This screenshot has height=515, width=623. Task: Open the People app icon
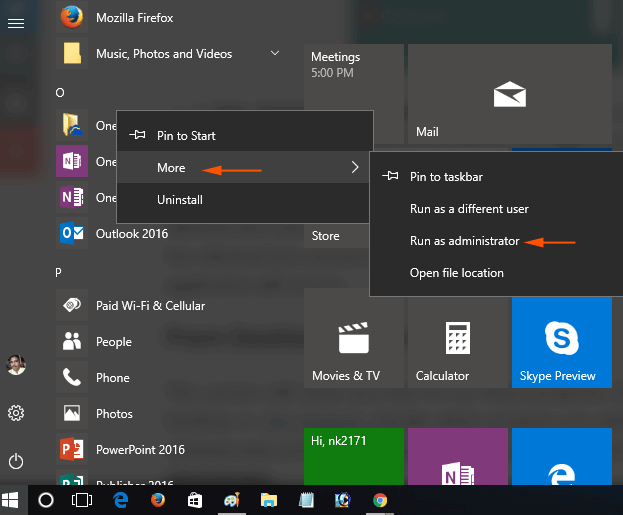click(x=72, y=341)
